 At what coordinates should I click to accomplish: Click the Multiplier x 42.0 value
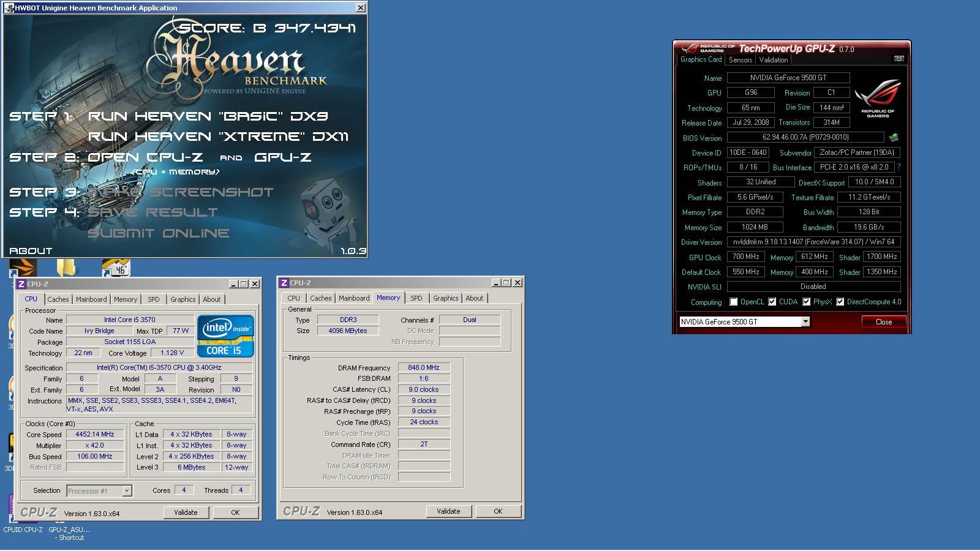[95, 446]
